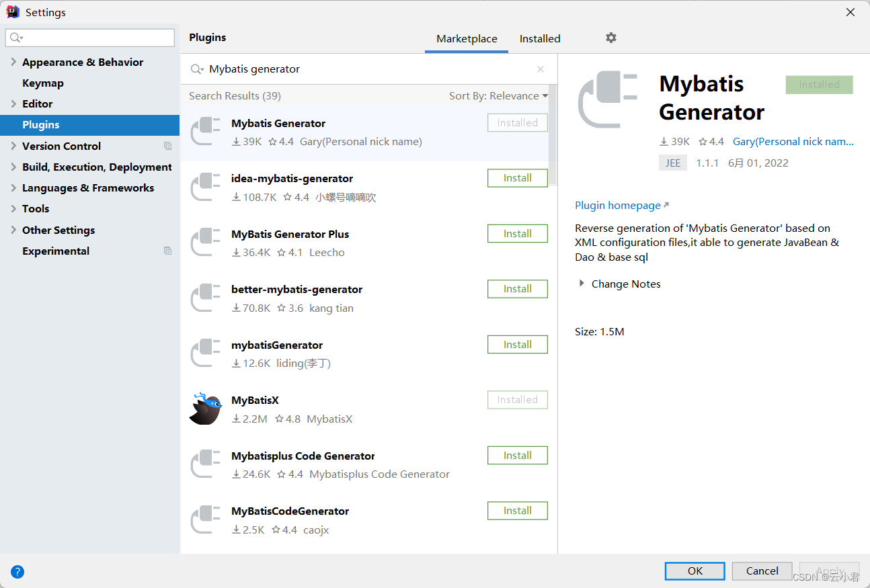Expand Build, Execution, Deployment section
870x588 pixels.
click(x=14, y=167)
